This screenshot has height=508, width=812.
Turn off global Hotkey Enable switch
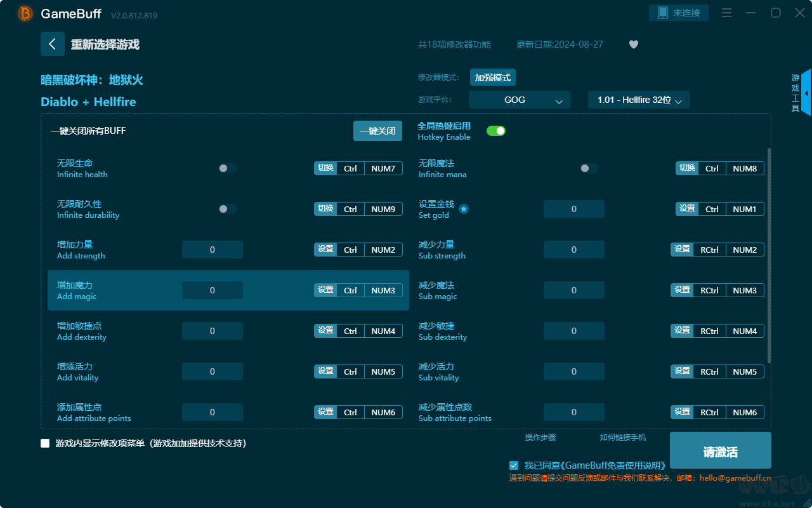tap(496, 131)
